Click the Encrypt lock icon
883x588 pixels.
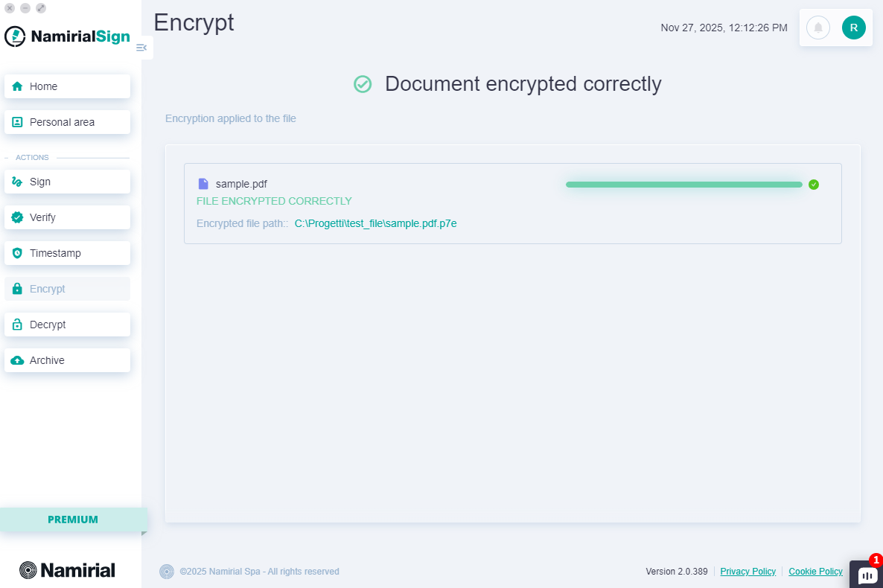[x=16, y=288]
